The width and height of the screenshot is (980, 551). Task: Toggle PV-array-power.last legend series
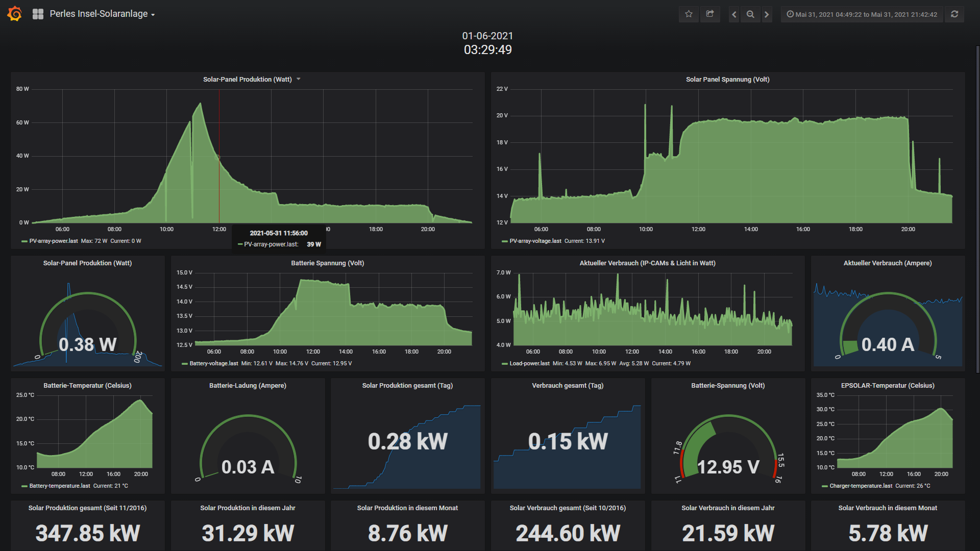[53, 241]
